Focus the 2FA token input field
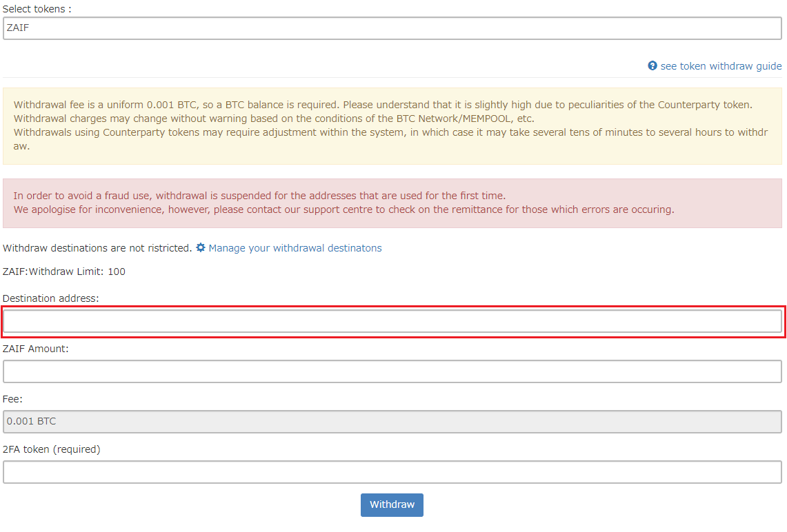Image resolution: width=787 pixels, height=532 pixels. point(392,472)
